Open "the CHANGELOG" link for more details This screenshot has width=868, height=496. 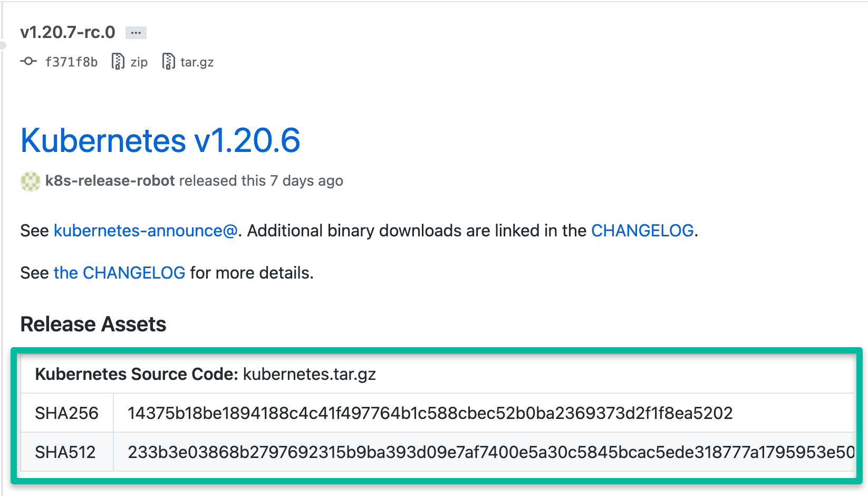119,273
